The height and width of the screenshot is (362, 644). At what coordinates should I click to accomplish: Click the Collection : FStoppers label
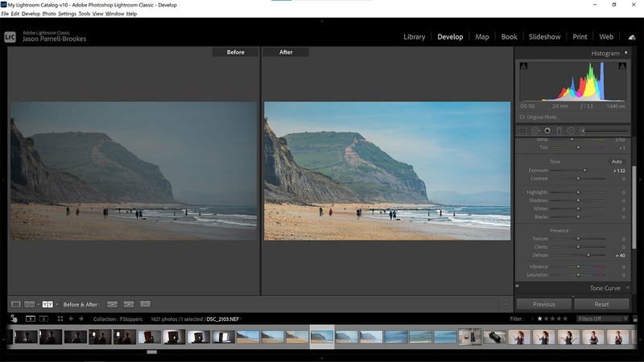tap(118, 319)
